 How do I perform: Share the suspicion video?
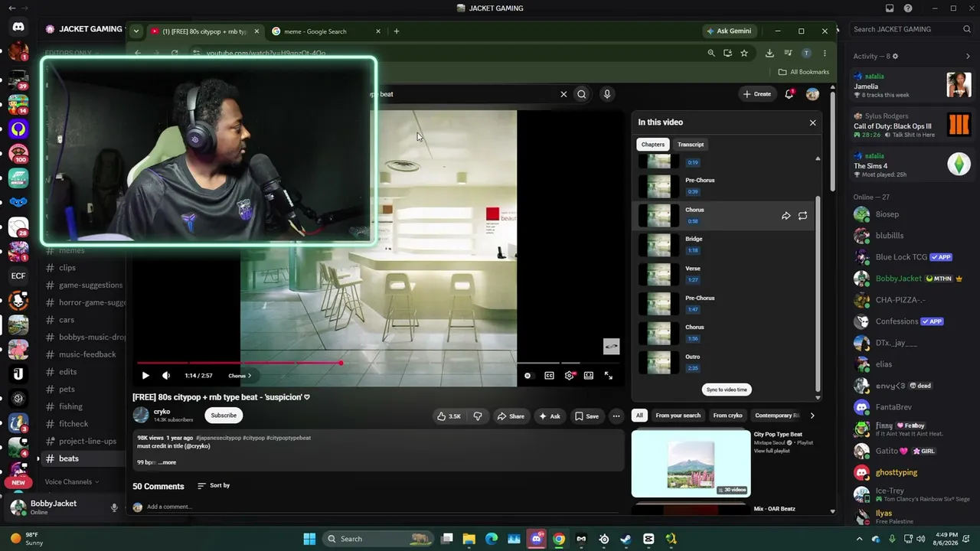(511, 416)
